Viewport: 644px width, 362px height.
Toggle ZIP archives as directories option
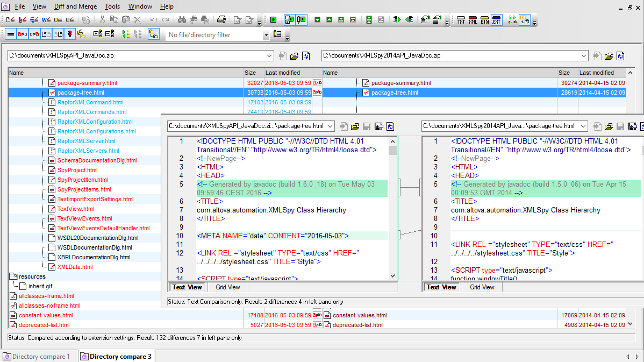pos(525,20)
